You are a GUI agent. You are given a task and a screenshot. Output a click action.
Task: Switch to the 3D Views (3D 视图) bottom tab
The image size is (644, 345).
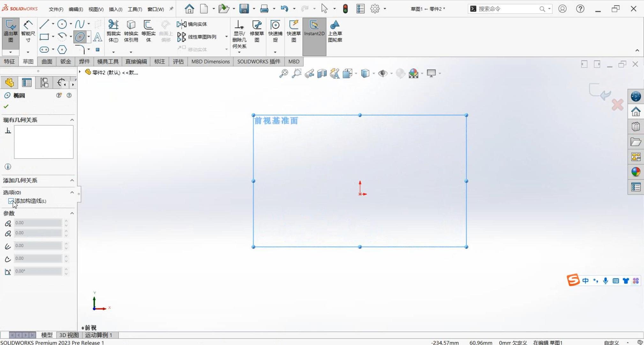click(x=69, y=335)
